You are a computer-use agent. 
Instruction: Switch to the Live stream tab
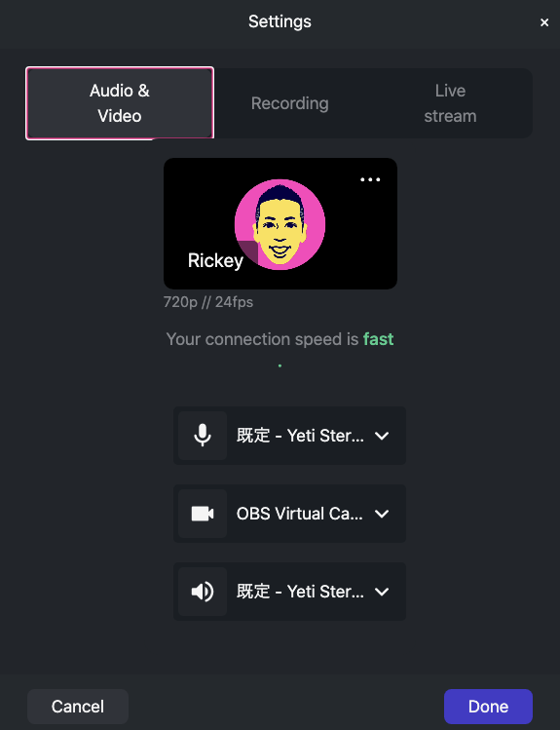pos(450,103)
